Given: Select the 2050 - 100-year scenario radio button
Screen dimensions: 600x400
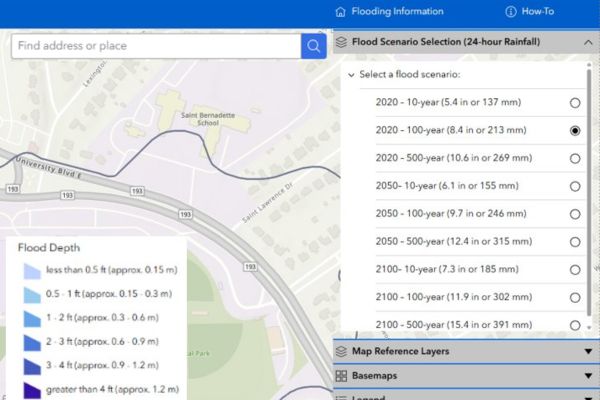Looking at the screenshot, I should 575,214.
